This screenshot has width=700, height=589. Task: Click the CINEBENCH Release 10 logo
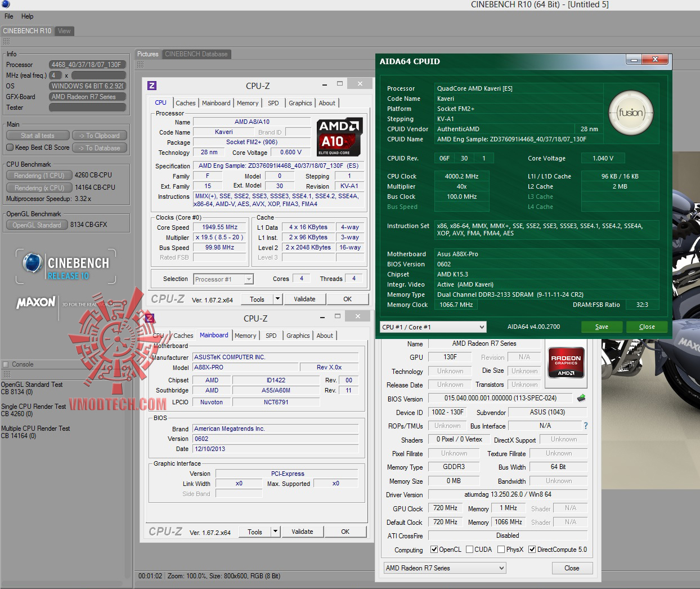pyautogui.click(x=66, y=266)
